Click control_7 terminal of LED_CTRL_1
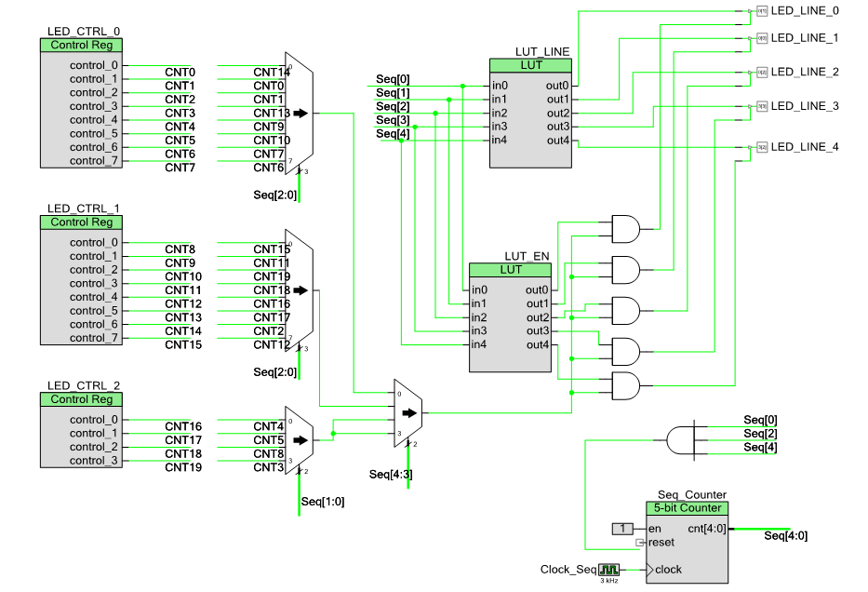Image resolution: width=868 pixels, height=592 pixels. [94, 339]
